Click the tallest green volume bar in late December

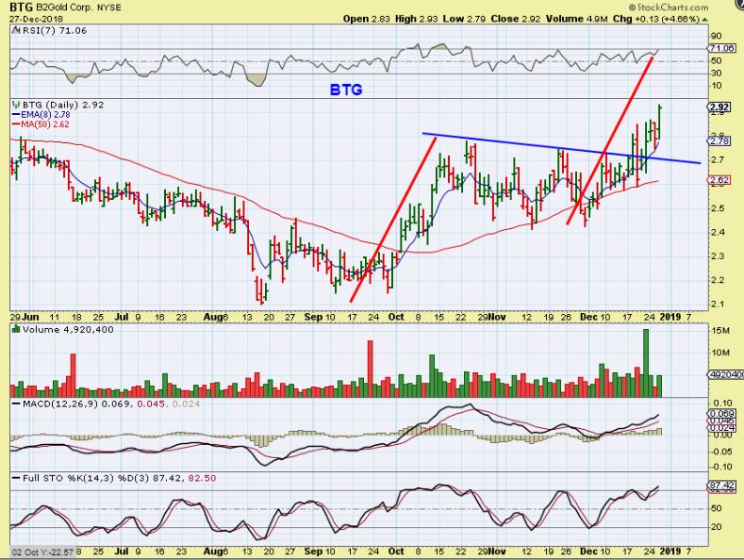click(646, 363)
